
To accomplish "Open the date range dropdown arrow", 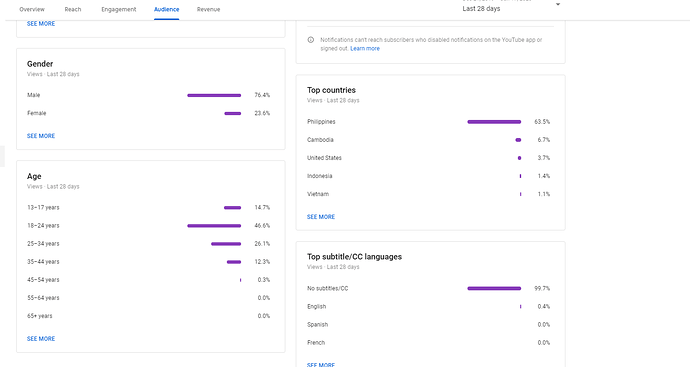I will tap(558, 4).
